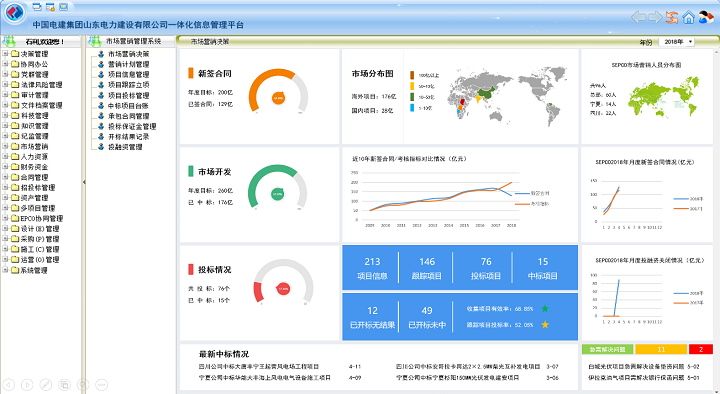Click people icon beside the welcome header
This screenshot has width=720, height=394.
click(9, 41)
